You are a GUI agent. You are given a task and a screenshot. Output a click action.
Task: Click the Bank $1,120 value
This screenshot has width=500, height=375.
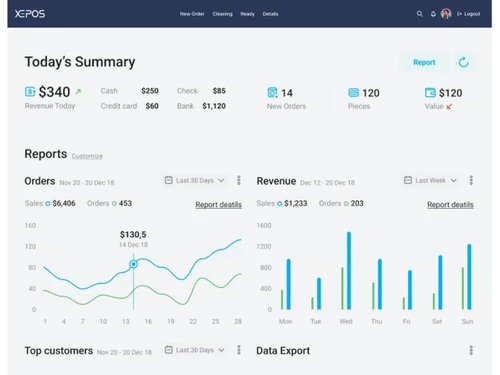pyautogui.click(x=214, y=106)
